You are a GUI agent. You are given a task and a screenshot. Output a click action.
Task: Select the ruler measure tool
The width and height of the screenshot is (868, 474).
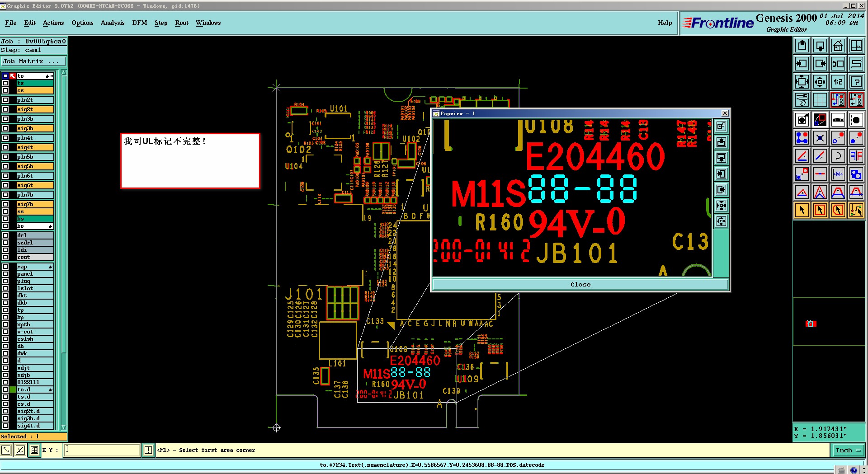(838, 120)
